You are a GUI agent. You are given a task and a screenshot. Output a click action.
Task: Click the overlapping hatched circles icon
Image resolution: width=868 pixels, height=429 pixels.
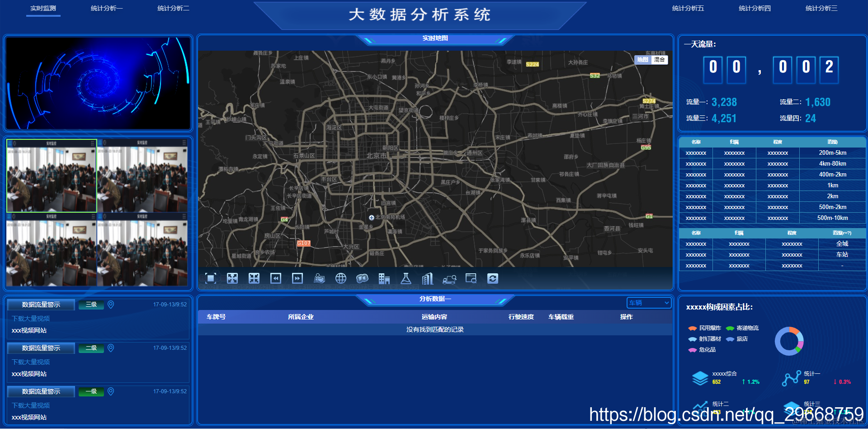(363, 278)
